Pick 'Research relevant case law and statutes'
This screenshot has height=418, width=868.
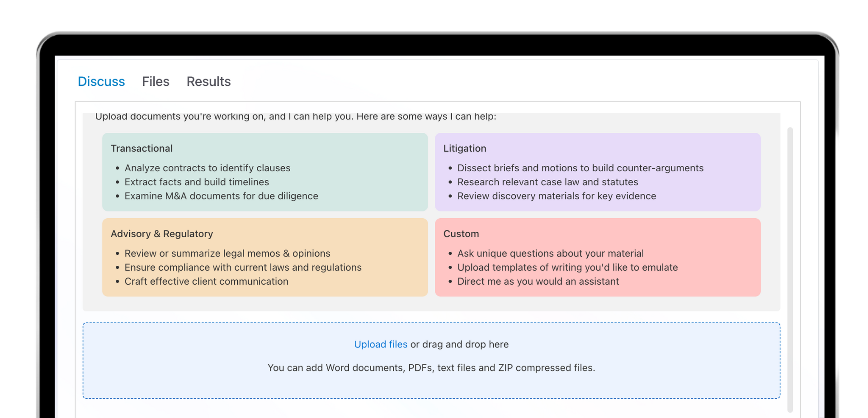pos(547,182)
